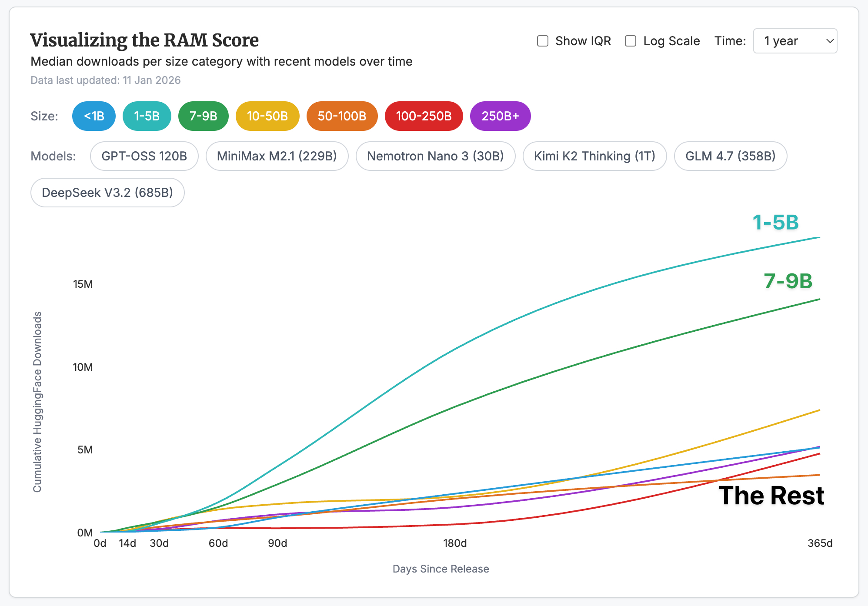Image resolution: width=868 pixels, height=606 pixels.
Task: Select the MiniMax M2.1 (229B) model
Action: click(277, 156)
